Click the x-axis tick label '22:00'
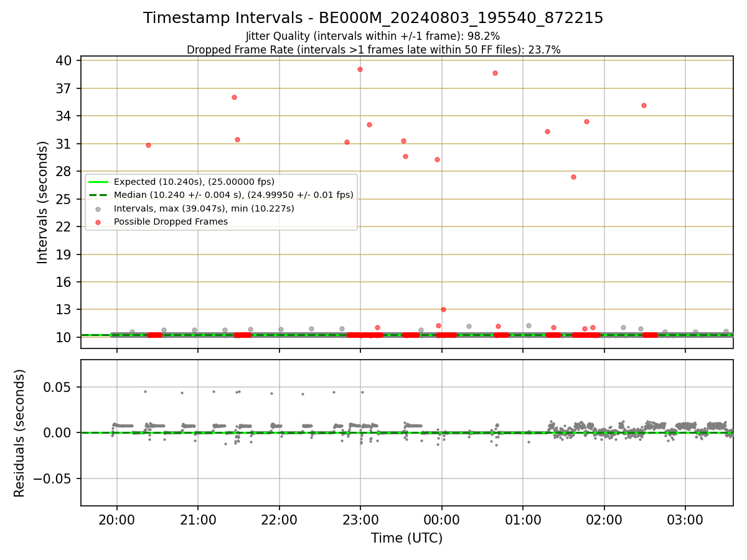The height and width of the screenshot is (560, 747). [x=280, y=520]
